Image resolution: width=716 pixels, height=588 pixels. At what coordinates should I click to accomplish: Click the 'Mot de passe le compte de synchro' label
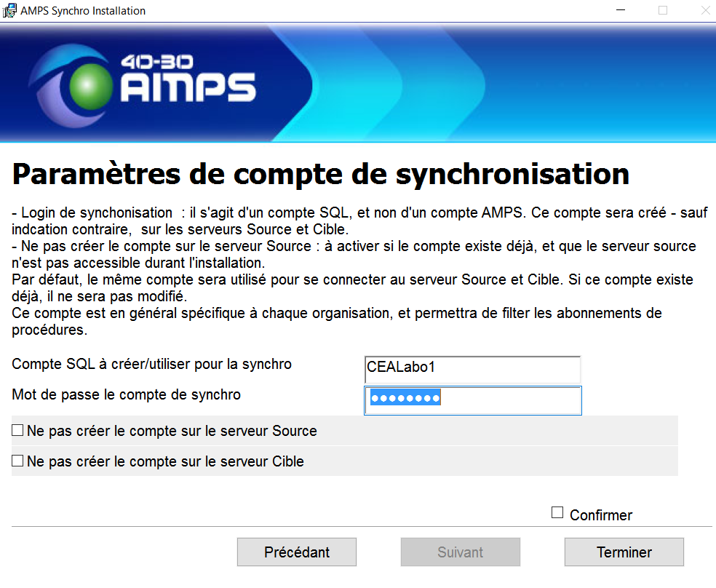(127, 395)
